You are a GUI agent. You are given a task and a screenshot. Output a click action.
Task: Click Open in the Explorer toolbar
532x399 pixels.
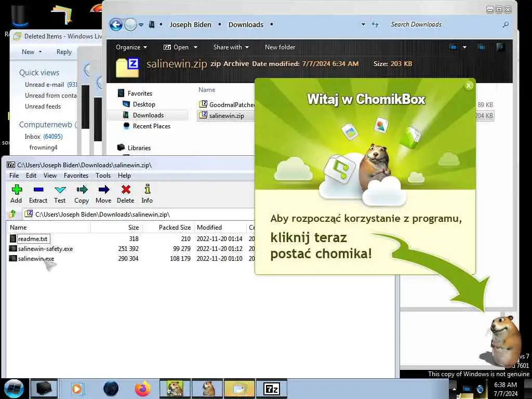177,47
